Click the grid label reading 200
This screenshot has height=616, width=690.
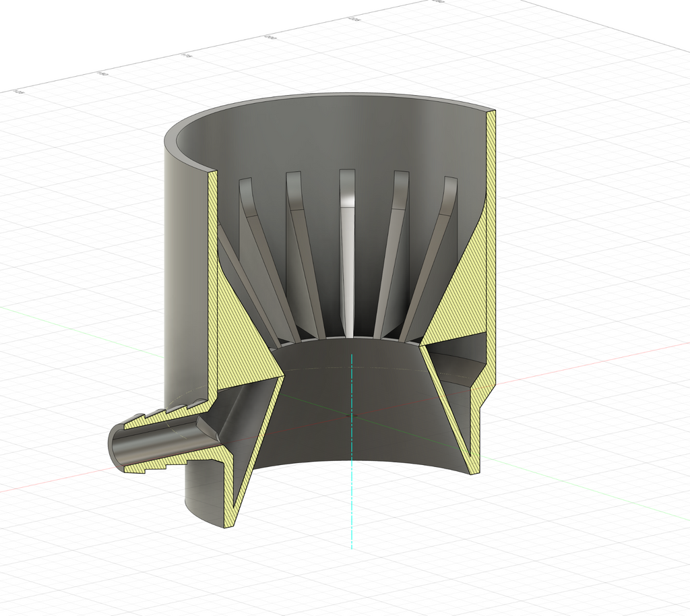coord(270,38)
